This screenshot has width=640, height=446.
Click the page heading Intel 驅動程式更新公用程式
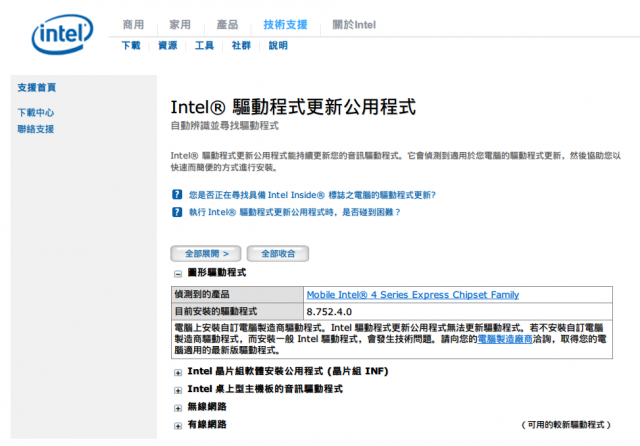point(293,107)
